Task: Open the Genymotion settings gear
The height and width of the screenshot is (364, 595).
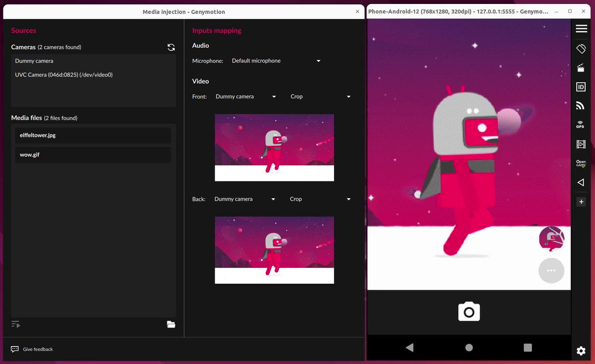Action: [581, 351]
